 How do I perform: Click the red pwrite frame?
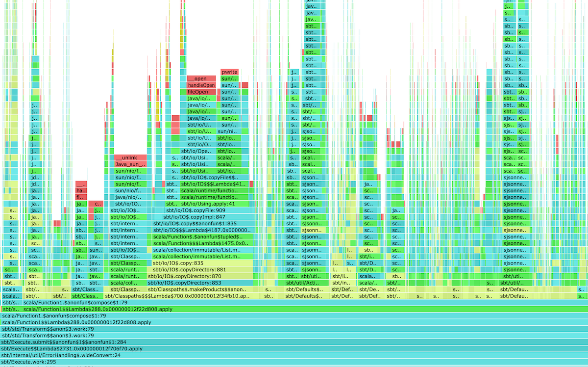(x=229, y=72)
